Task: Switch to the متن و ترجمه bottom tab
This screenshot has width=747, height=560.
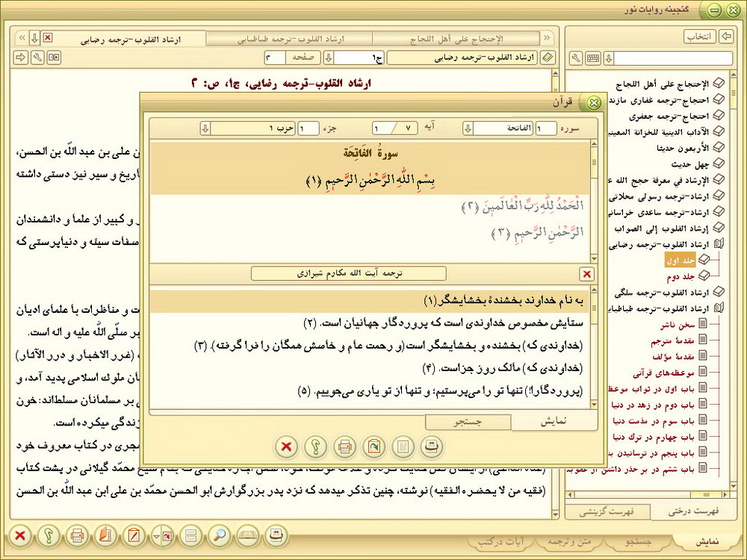Action: 569,542
